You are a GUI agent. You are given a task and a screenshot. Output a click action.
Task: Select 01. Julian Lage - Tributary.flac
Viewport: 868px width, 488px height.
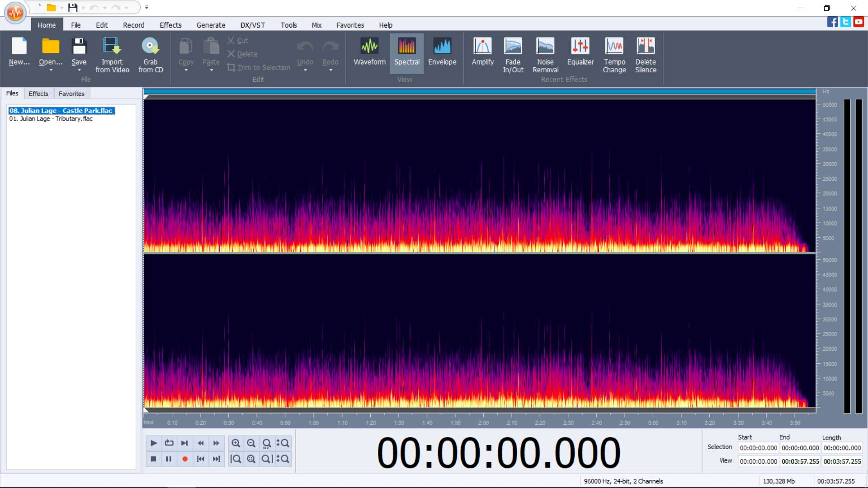coord(51,119)
